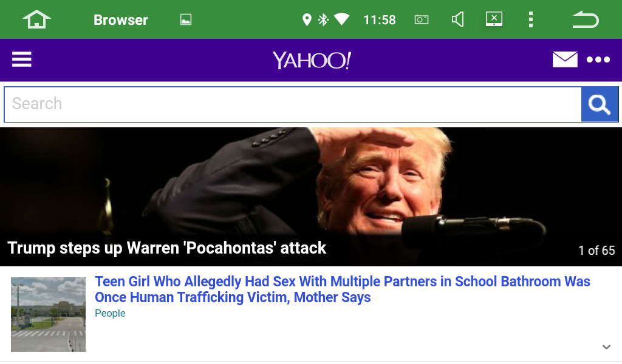Tap the Home icon in the status bar

36,19
